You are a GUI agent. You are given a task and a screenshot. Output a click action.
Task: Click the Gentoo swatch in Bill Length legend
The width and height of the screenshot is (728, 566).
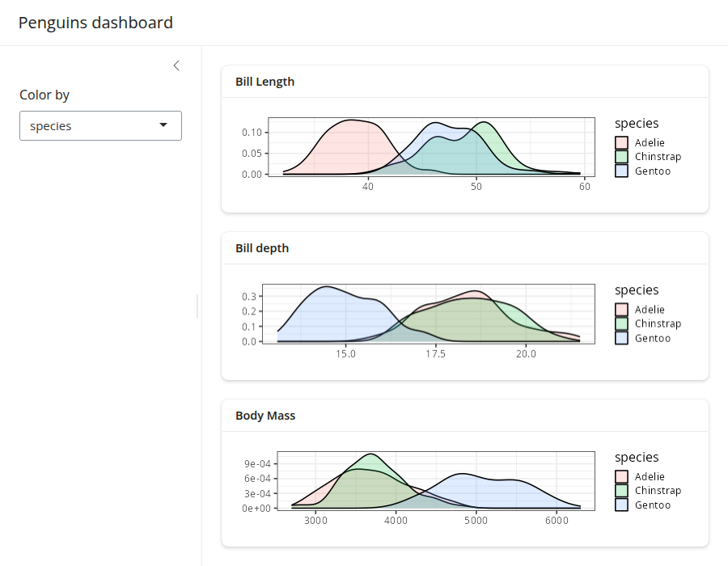point(621,171)
